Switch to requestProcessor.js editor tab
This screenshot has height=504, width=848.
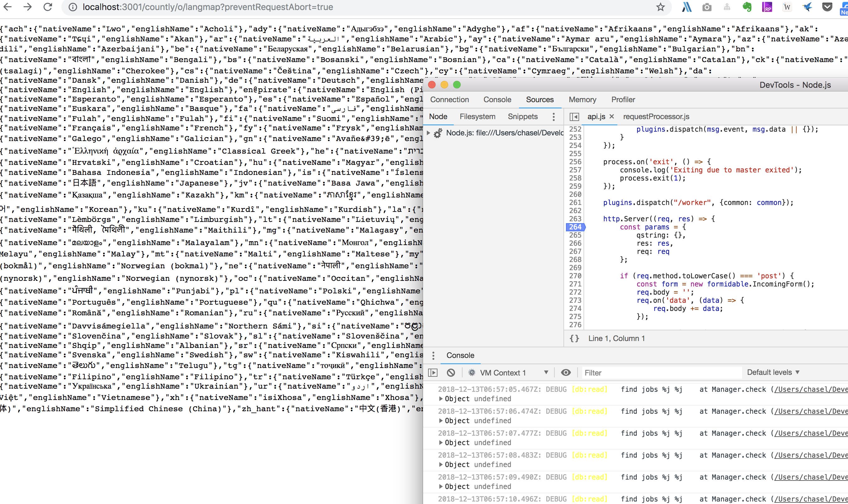tap(656, 117)
